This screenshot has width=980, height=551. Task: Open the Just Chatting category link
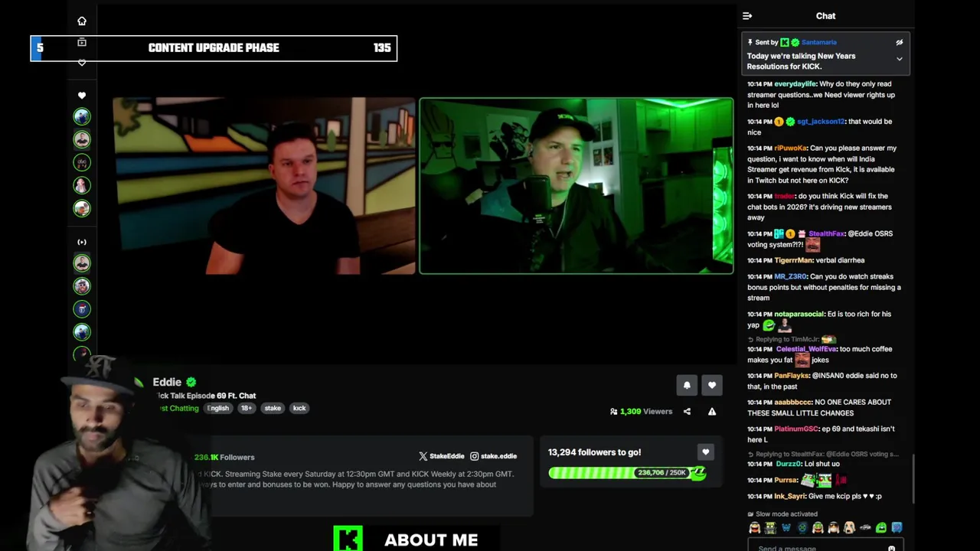coord(179,409)
